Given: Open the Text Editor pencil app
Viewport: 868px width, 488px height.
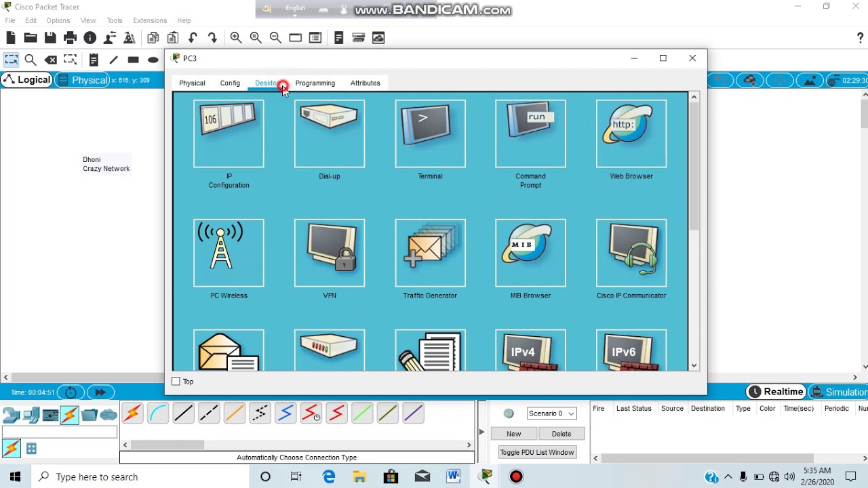Looking at the screenshot, I should [x=430, y=350].
